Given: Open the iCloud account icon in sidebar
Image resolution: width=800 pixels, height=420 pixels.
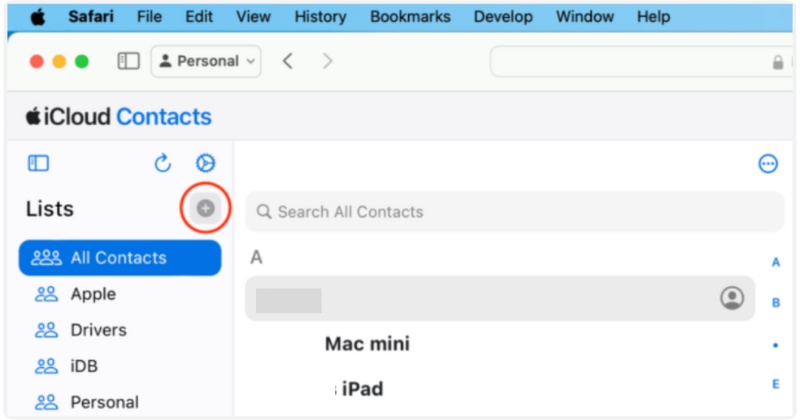Looking at the screenshot, I should click(x=205, y=164).
